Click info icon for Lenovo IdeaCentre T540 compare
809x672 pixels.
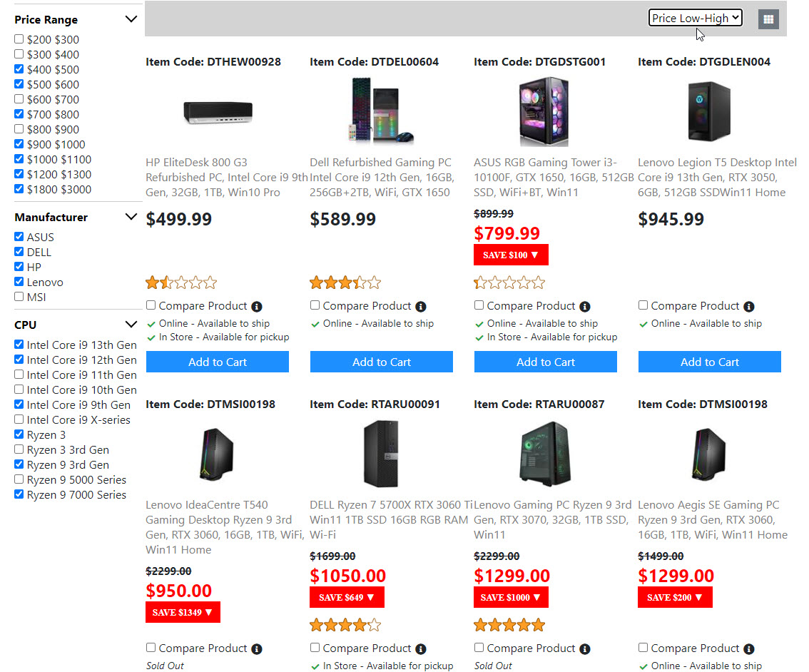click(x=257, y=649)
